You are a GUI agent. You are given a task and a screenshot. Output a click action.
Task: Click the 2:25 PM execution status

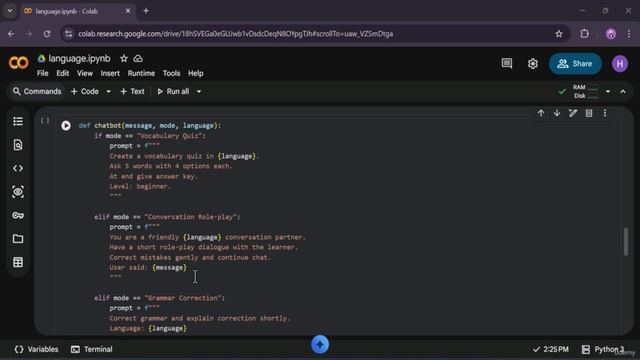[x=551, y=349]
